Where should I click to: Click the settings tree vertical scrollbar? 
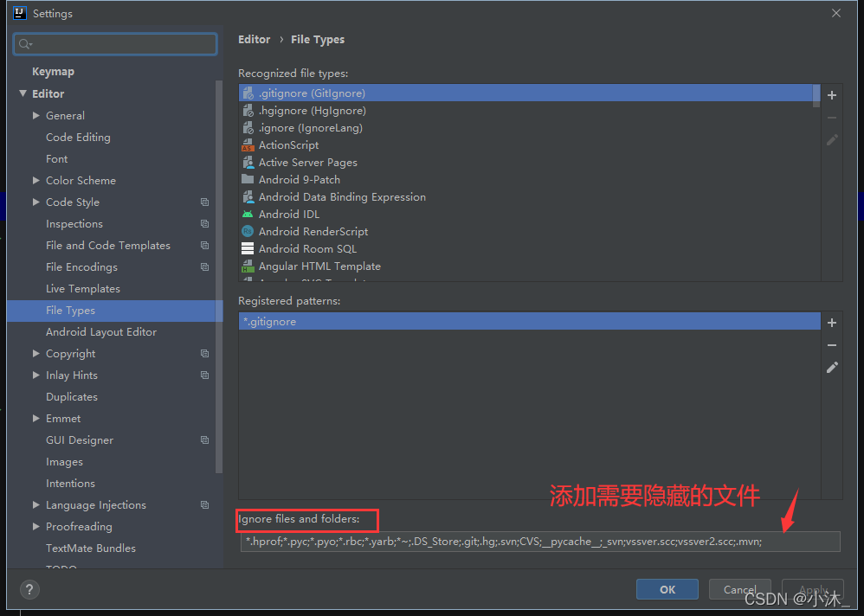point(219,277)
